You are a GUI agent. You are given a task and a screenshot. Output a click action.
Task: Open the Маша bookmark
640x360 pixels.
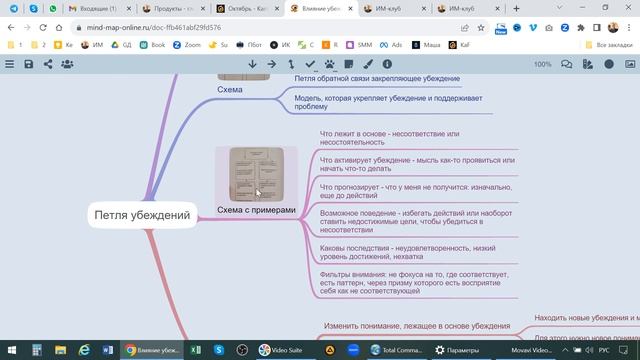pyautogui.click(x=426, y=45)
